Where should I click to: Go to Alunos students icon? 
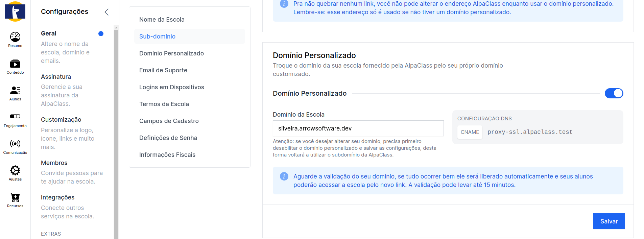pos(15,90)
